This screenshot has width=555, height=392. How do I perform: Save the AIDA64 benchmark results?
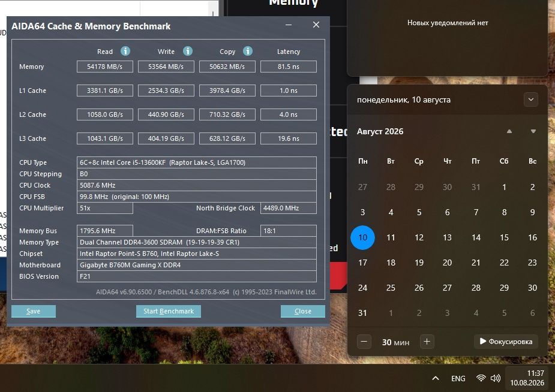pyautogui.click(x=33, y=311)
